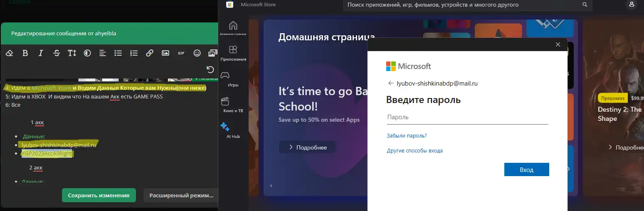This screenshot has height=211, width=644.
Task: Open Приложения section in Store sidebar
Action: pyautogui.click(x=233, y=54)
